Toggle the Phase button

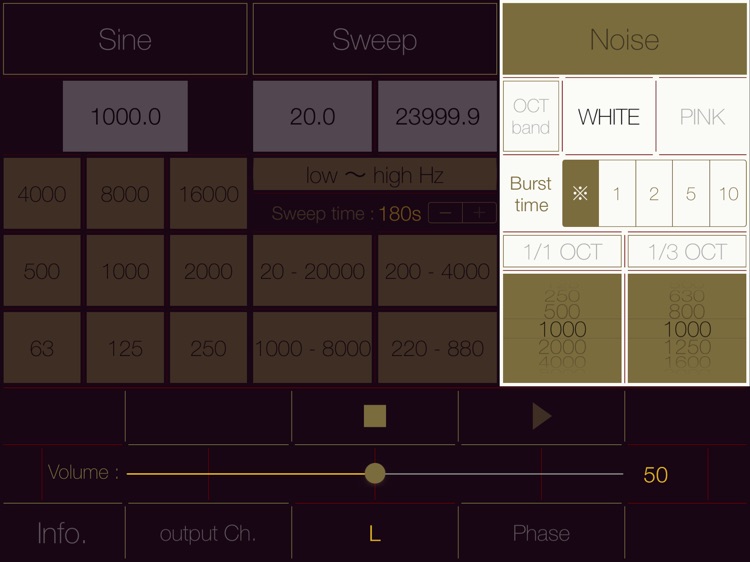[x=541, y=533]
